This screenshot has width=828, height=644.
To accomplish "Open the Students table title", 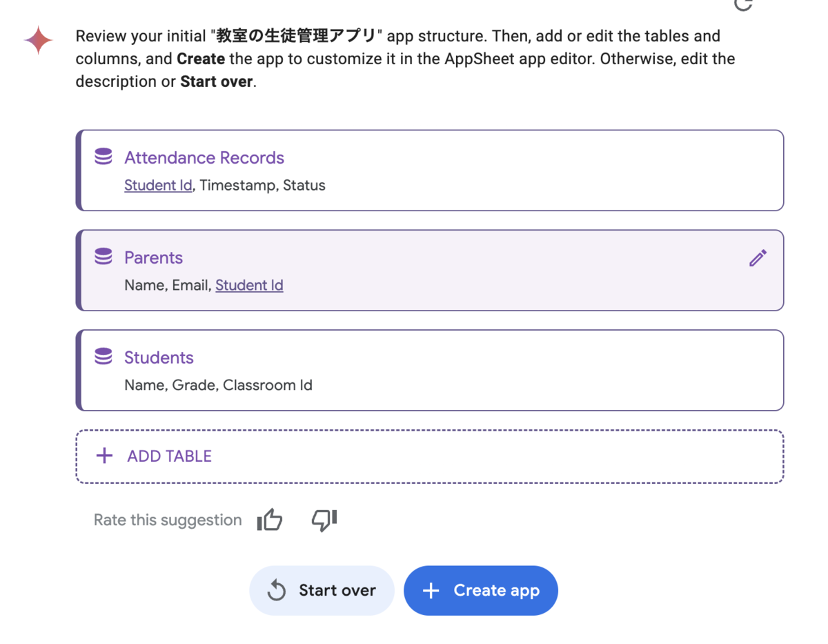I will coord(159,358).
